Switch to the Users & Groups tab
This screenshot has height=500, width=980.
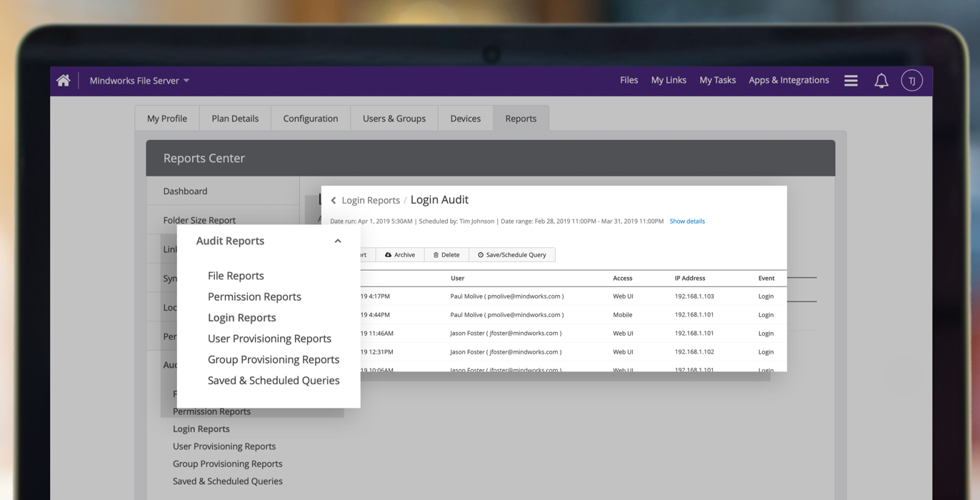[x=394, y=119]
